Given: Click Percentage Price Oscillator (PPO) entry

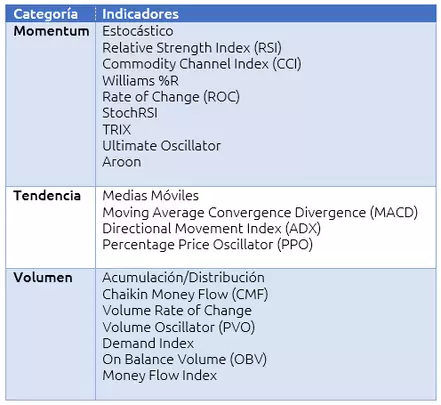Looking at the screenshot, I should pos(207,245).
